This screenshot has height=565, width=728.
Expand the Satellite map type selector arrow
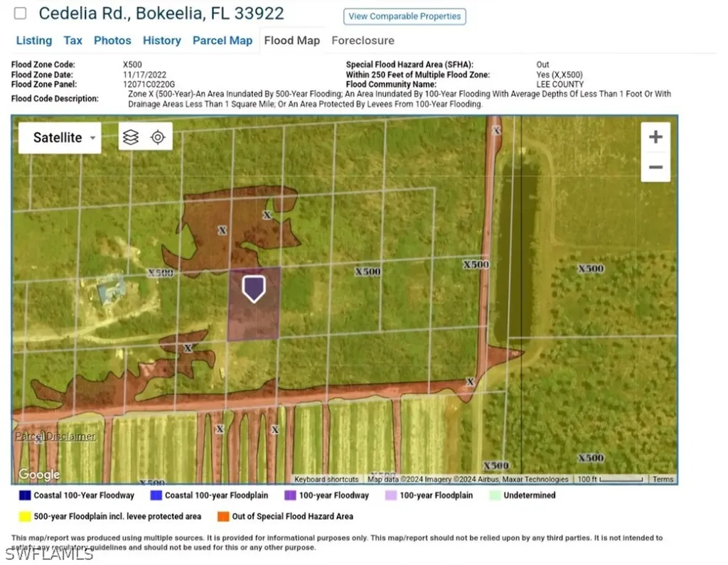click(92, 138)
